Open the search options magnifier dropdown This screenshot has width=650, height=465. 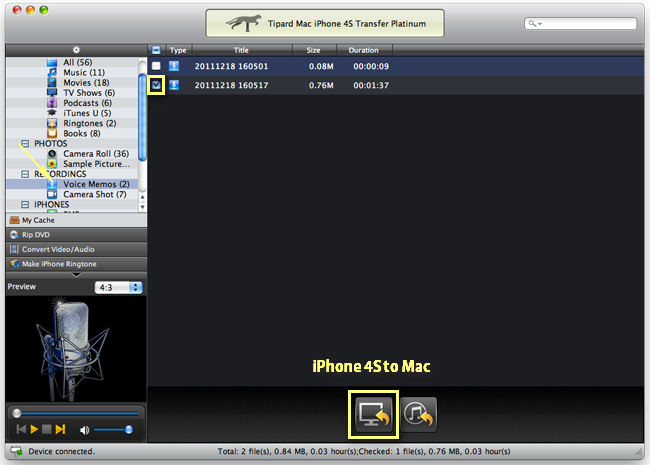click(535, 24)
